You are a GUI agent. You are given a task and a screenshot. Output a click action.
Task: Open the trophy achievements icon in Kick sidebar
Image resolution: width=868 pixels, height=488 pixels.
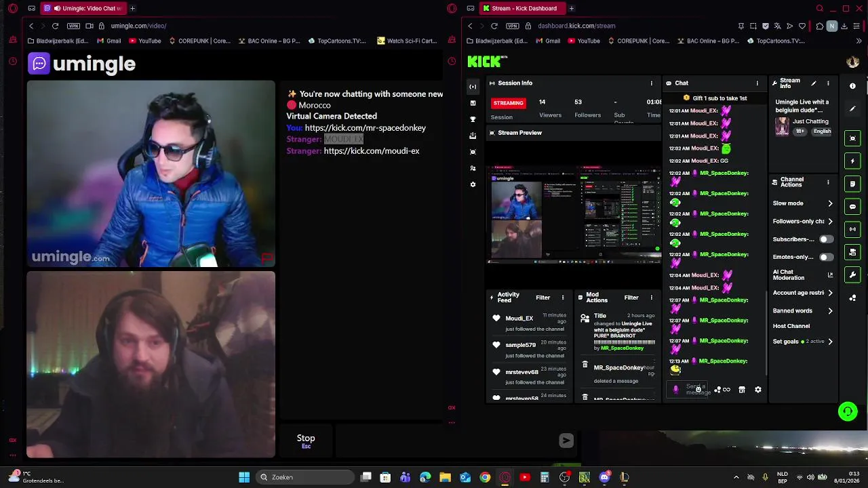(473, 119)
